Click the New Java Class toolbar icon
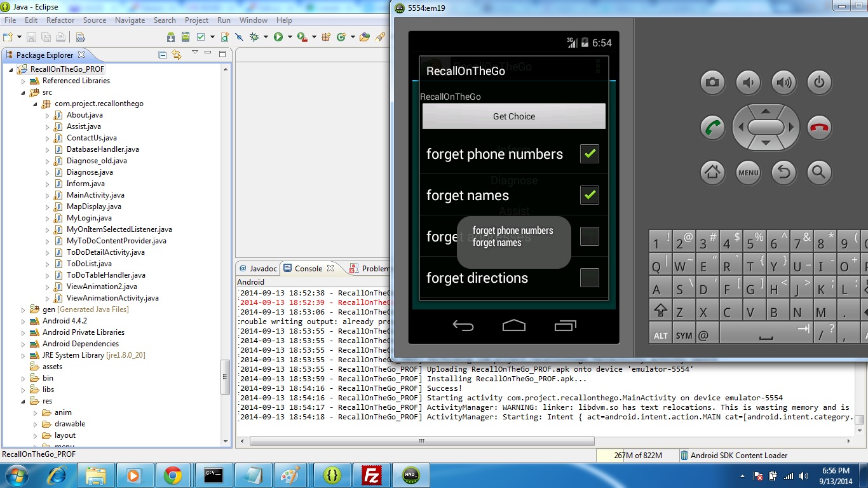This screenshot has height=488, width=868. point(341,37)
